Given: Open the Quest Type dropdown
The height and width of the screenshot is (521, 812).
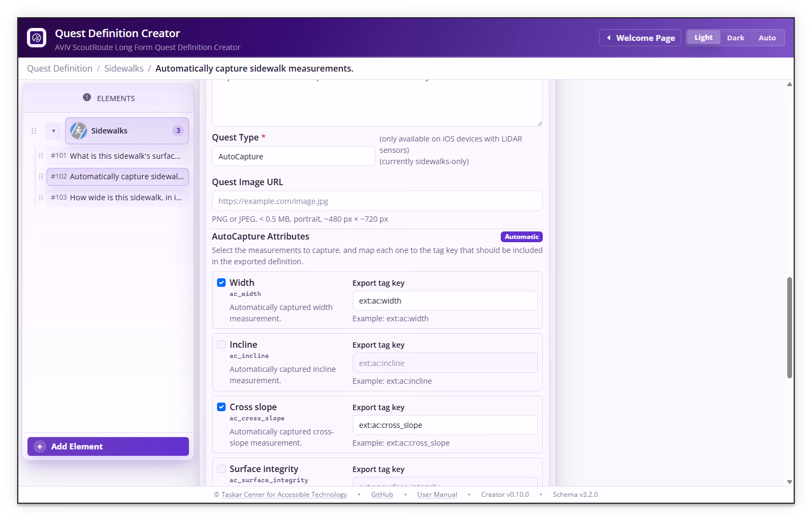Looking at the screenshot, I should coord(293,157).
